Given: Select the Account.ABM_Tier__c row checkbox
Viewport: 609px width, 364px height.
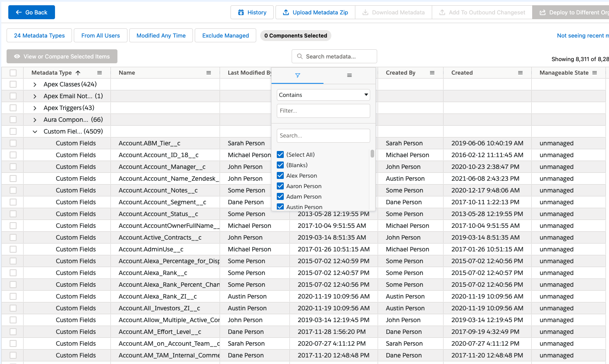Looking at the screenshot, I should coord(13,143).
